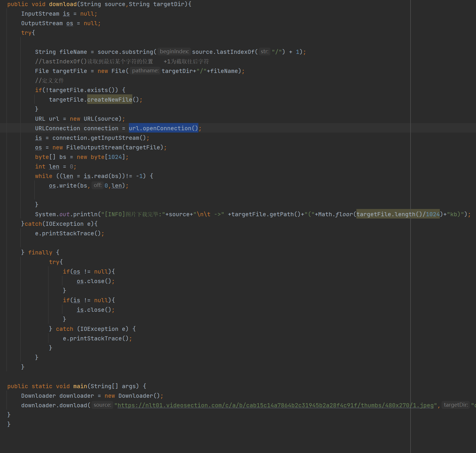476x453 pixels.
Task: Place cursor on download method name declaration
Action: pyautogui.click(x=63, y=4)
